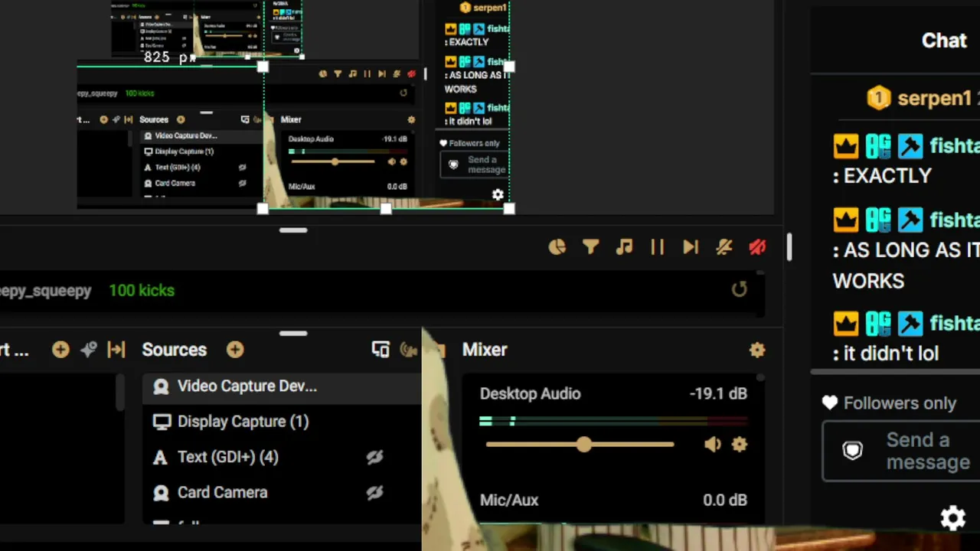Skip forward with the full-size toolbar next button
The image size is (980, 551).
tap(691, 247)
